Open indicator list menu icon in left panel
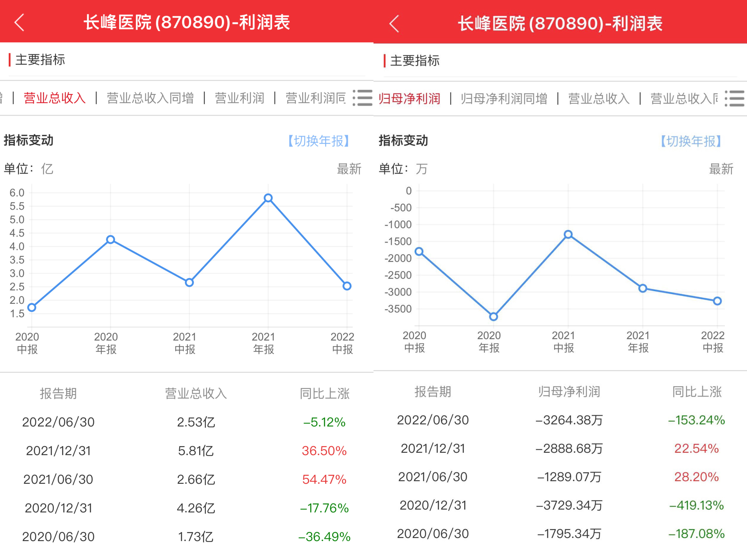This screenshot has width=747, height=560. (362, 98)
